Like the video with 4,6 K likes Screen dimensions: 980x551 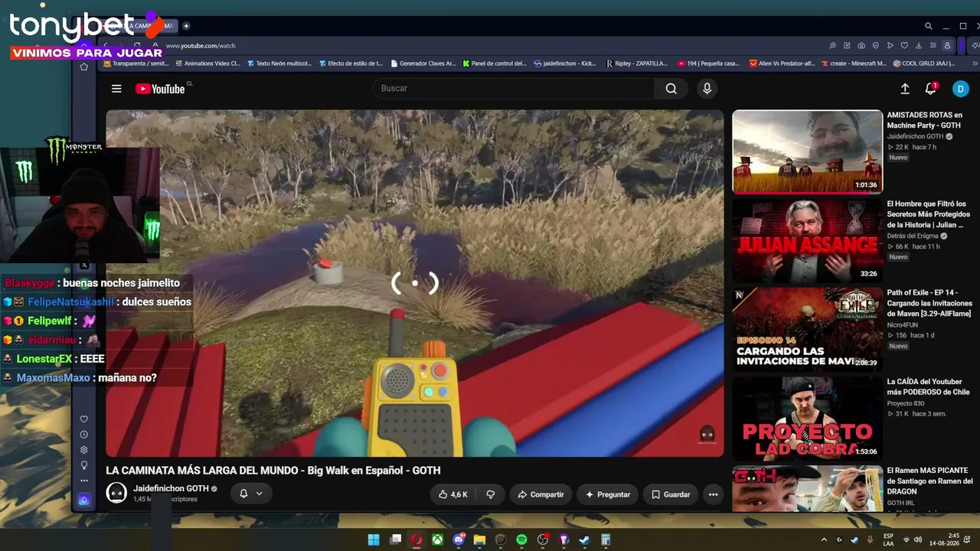pos(452,494)
